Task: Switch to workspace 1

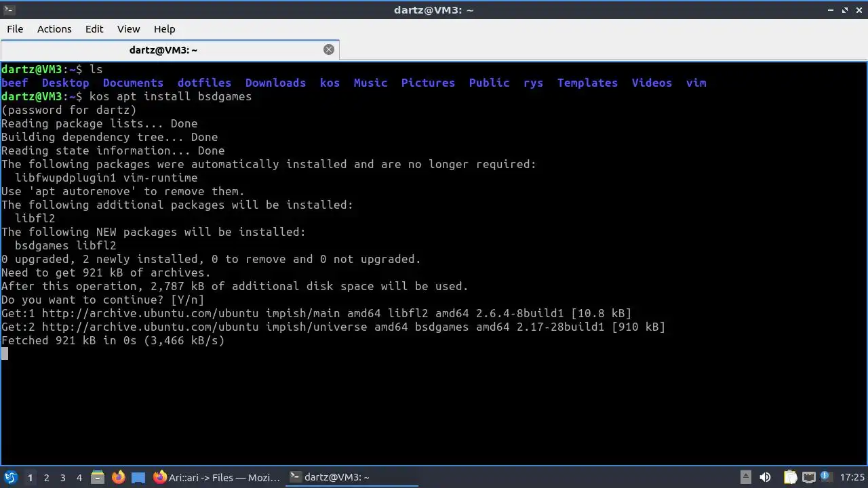Action: point(30,478)
